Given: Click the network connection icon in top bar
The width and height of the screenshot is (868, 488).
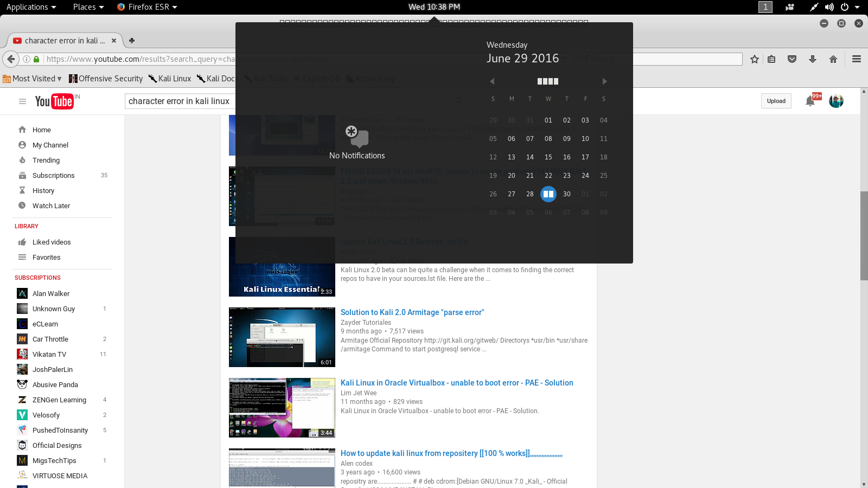Looking at the screenshot, I should (x=814, y=7).
